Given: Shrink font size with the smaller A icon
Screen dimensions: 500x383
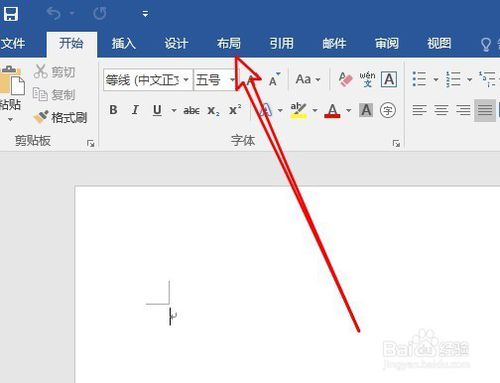Looking at the screenshot, I should pyautogui.click(x=274, y=79).
